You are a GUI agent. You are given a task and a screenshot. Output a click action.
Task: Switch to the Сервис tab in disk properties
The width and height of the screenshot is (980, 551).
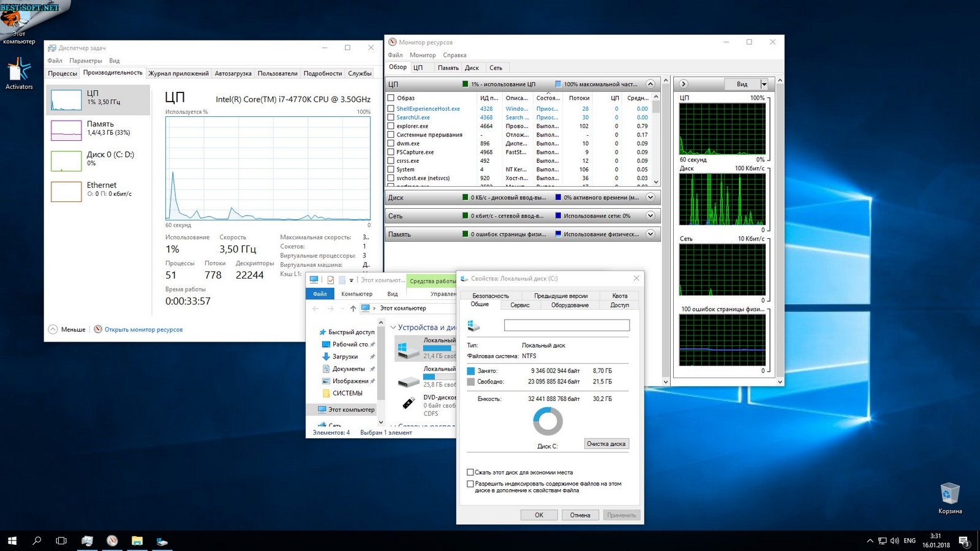519,305
